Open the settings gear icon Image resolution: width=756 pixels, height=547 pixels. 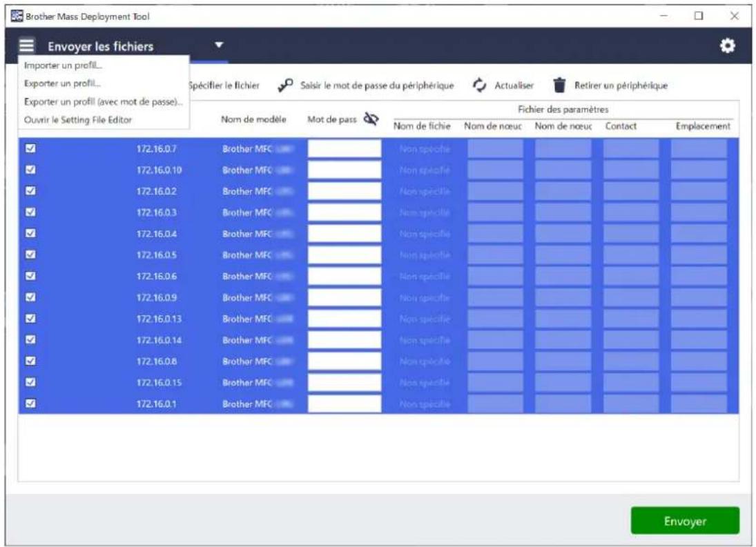[x=727, y=46]
